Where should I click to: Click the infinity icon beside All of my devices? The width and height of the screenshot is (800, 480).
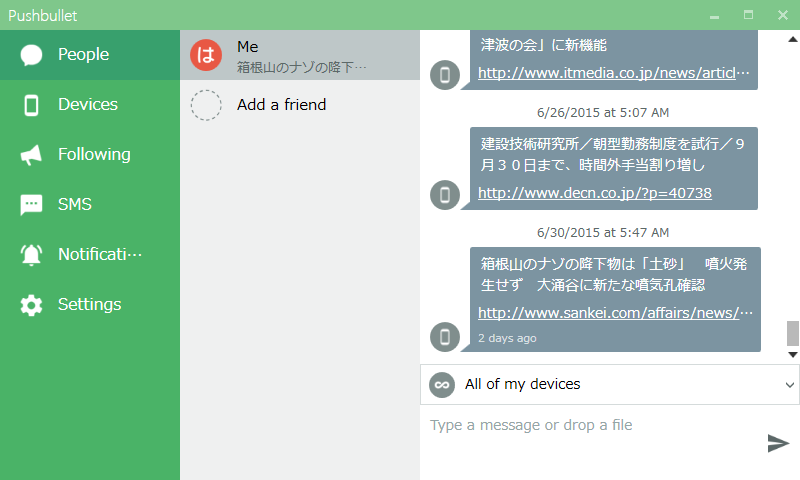tap(442, 385)
